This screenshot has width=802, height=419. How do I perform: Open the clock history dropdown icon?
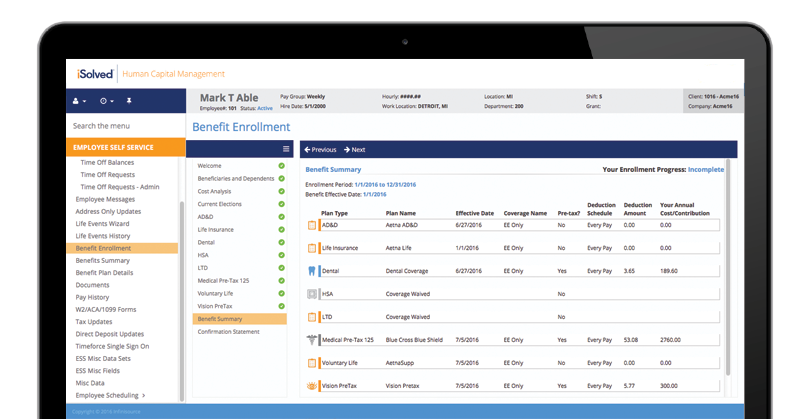click(x=106, y=101)
